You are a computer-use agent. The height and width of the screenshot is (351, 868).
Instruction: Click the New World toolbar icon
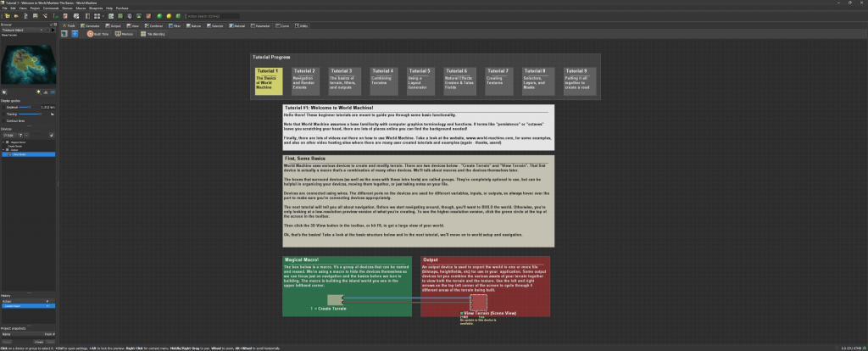(7, 16)
